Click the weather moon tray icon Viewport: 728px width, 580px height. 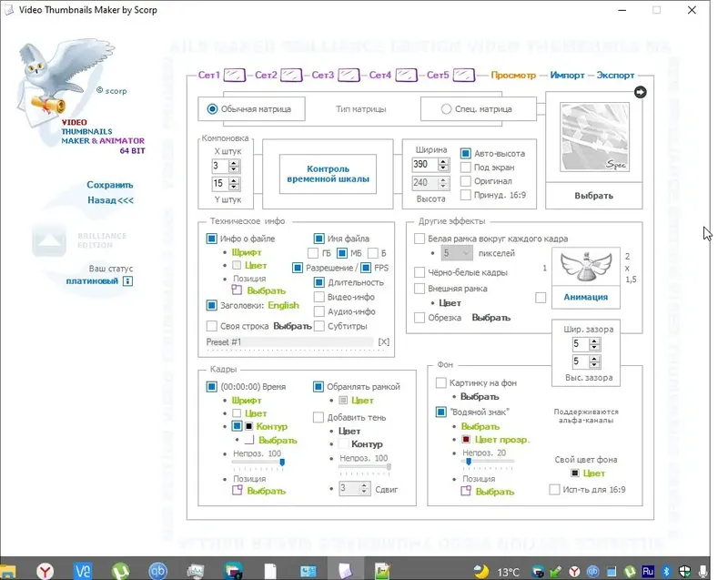click(481, 571)
